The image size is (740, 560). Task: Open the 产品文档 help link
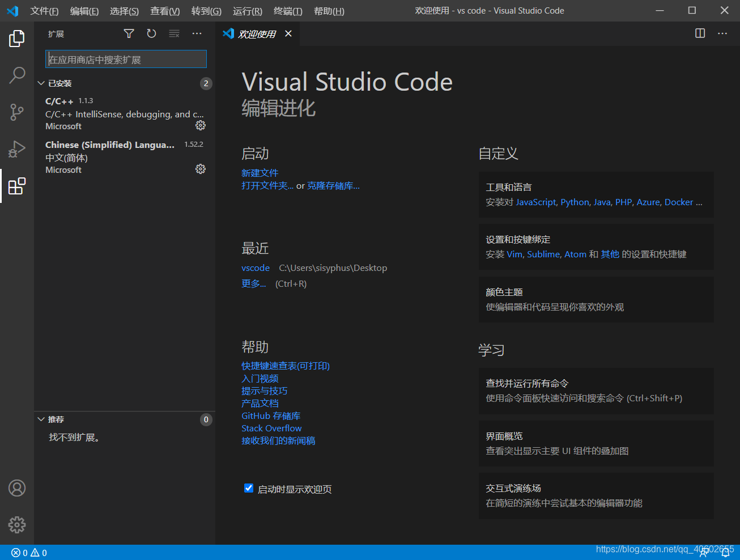260,404
